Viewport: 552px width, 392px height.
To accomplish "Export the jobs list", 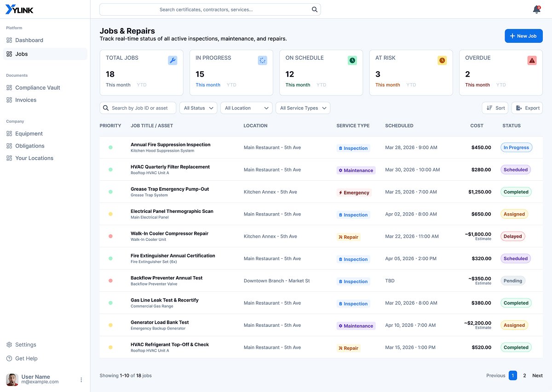I will 527,108.
